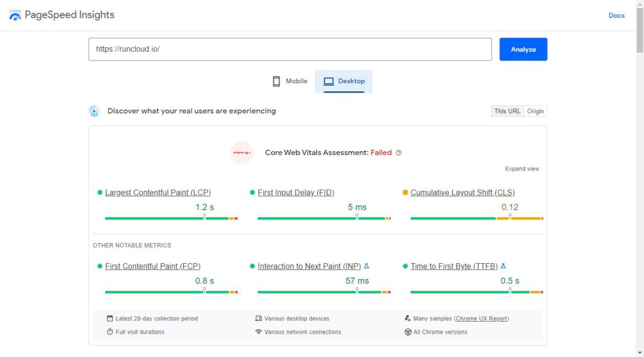
Task: Click the scrollbar up arrow
Action: pos(640,3)
